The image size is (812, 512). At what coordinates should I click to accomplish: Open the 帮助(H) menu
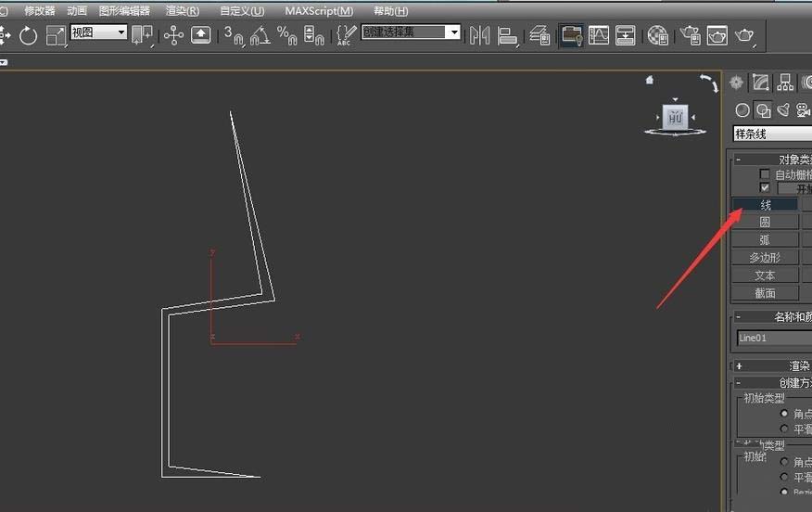[x=390, y=11]
